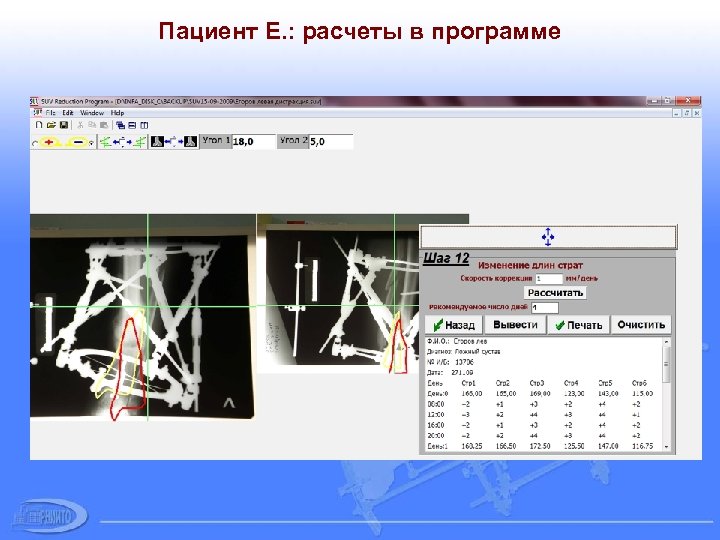Select the first X-ray bone icon
Image resolution: width=720 pixels, height=540 pixels.
tap(157, 142)
